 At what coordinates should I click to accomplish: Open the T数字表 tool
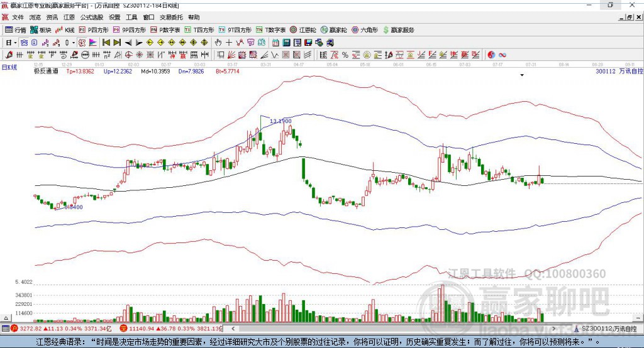(x=270, y=30)
